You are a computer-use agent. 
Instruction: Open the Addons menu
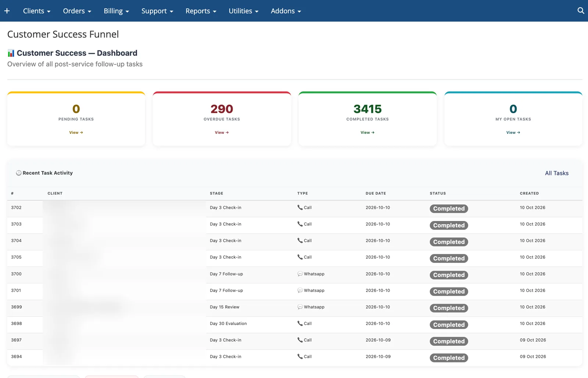286,11
